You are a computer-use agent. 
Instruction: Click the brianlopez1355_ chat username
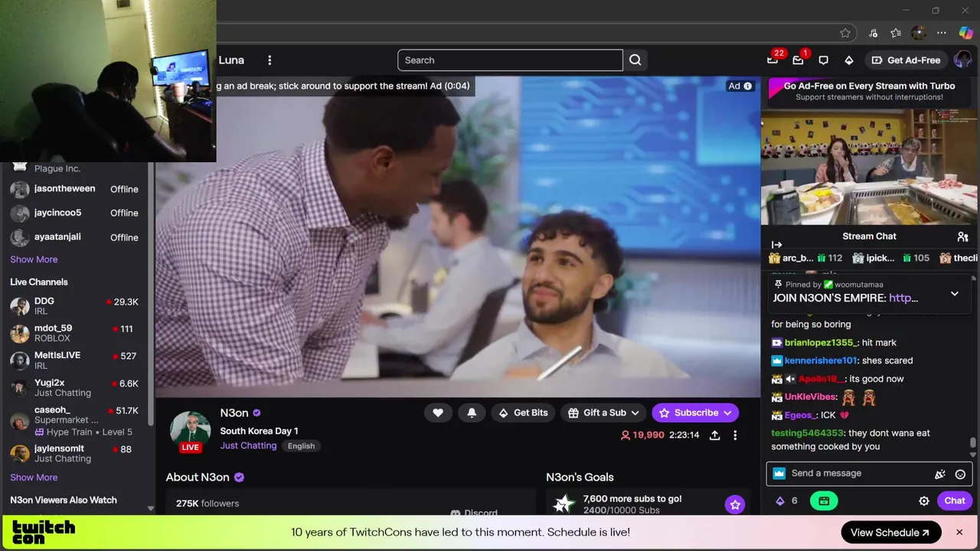coord(822,342)
